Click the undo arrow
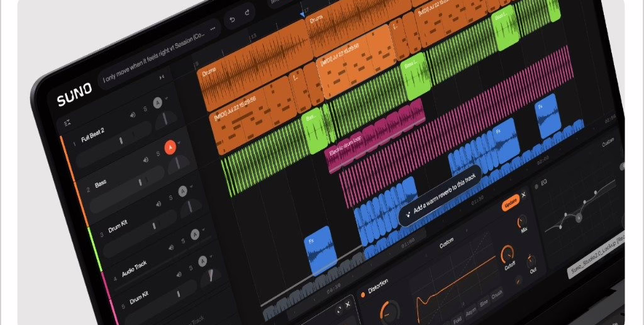 click(x=233, y=20)
